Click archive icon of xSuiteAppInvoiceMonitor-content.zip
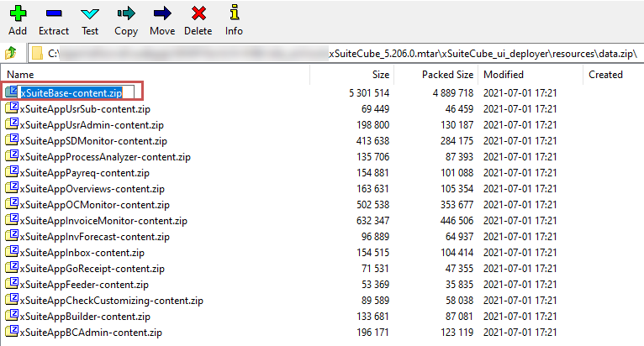Viewport: 644px width, 346px height. coord(12,219)
